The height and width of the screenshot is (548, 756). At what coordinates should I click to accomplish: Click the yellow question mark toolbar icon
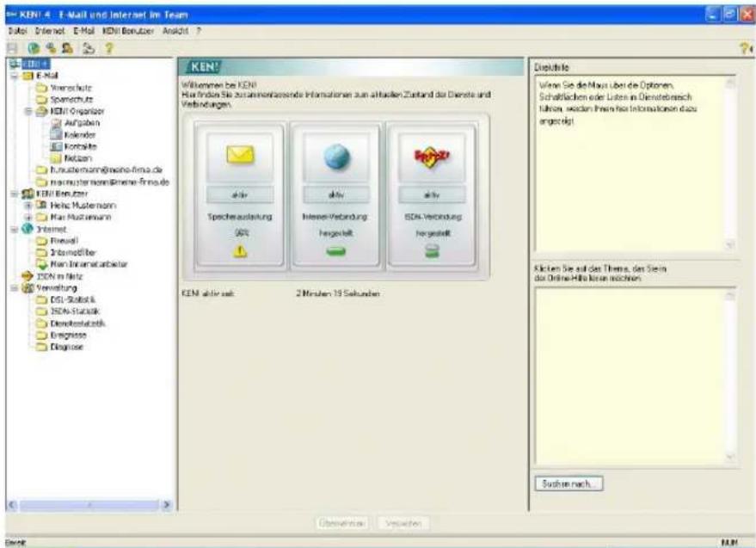[109, 48]
